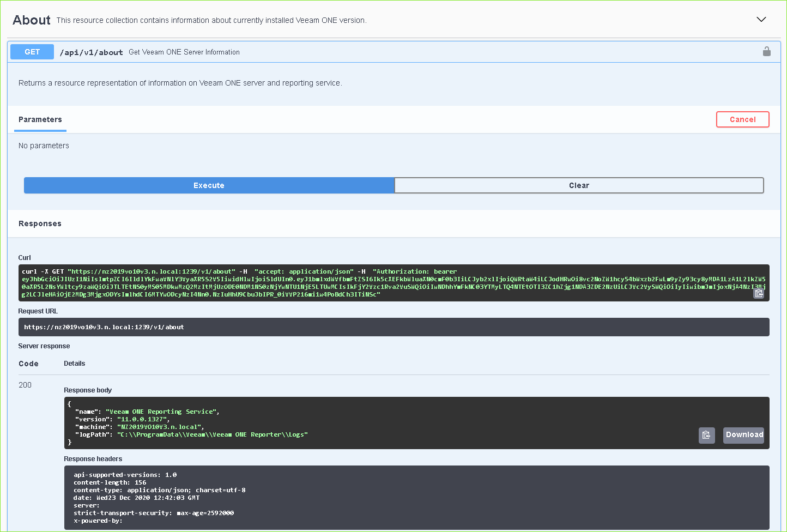Viewport: 787px width, 532px height.
Task: Collapse the About section chevron
Action: [x=761, y=20]
